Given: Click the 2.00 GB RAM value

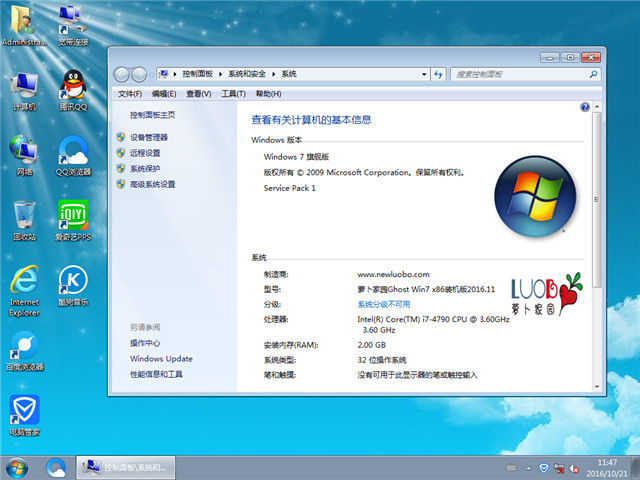Looking at the screenshot, I should [371, 345].
